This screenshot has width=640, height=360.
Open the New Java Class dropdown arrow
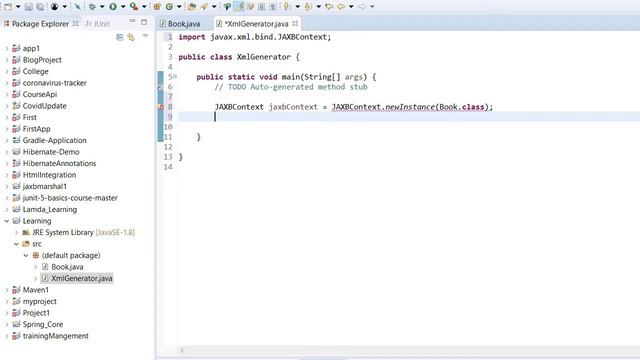point(179,7)
